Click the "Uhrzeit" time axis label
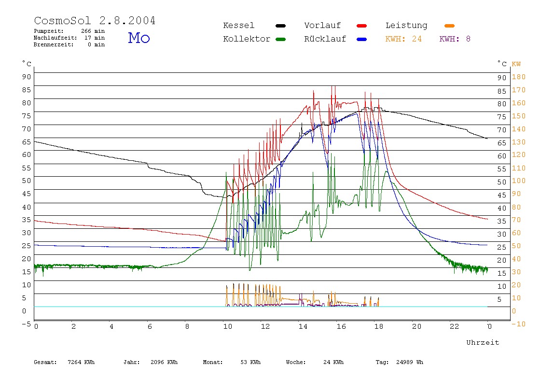The image size is (554, 392). tap(483, 342)
